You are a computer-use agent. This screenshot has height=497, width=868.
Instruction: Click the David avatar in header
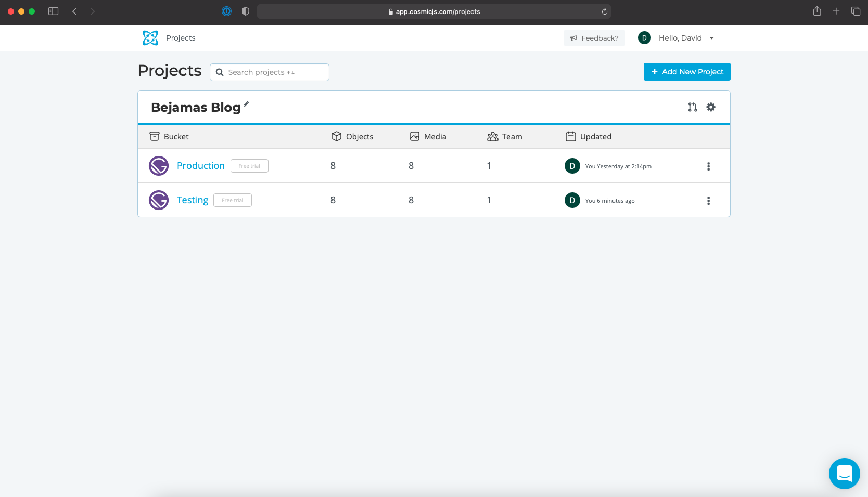coord(644,38)
